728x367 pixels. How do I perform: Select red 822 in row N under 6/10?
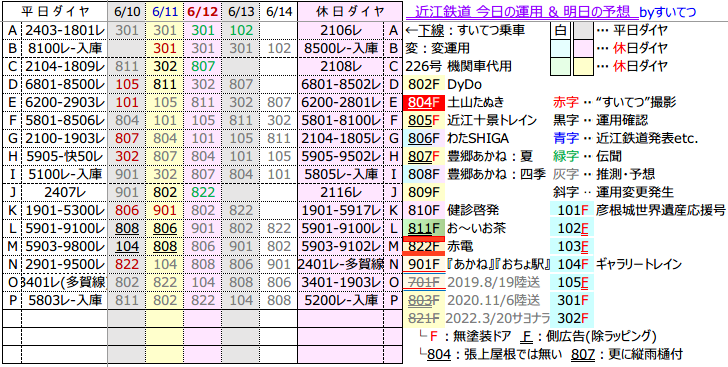pos(127,264)
